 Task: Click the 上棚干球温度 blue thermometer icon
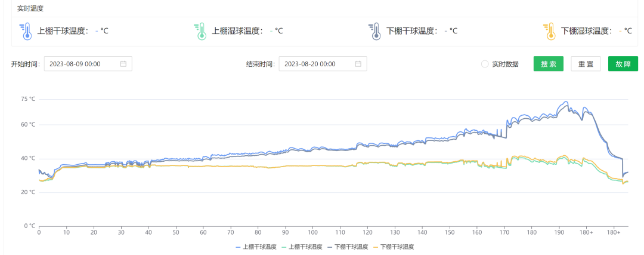(x=25, y=31)
